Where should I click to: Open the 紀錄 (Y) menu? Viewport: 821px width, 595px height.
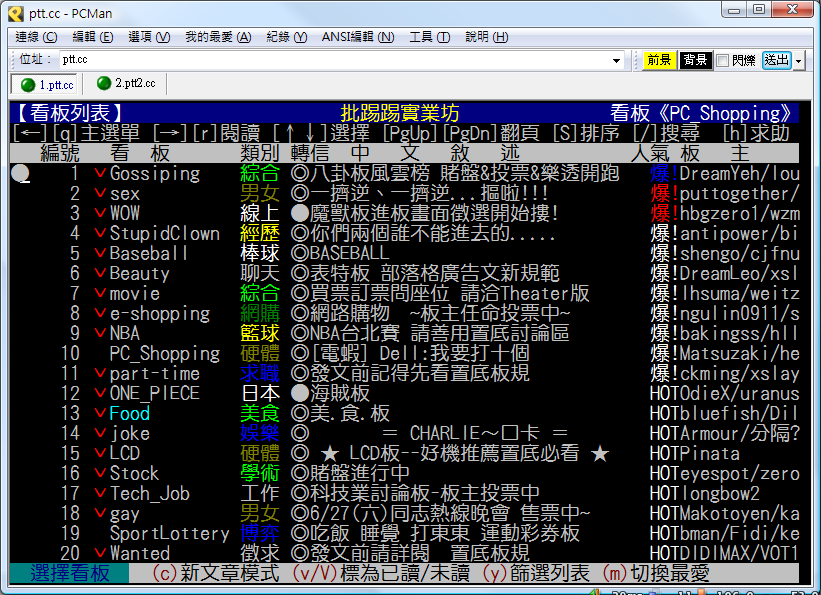286,37
